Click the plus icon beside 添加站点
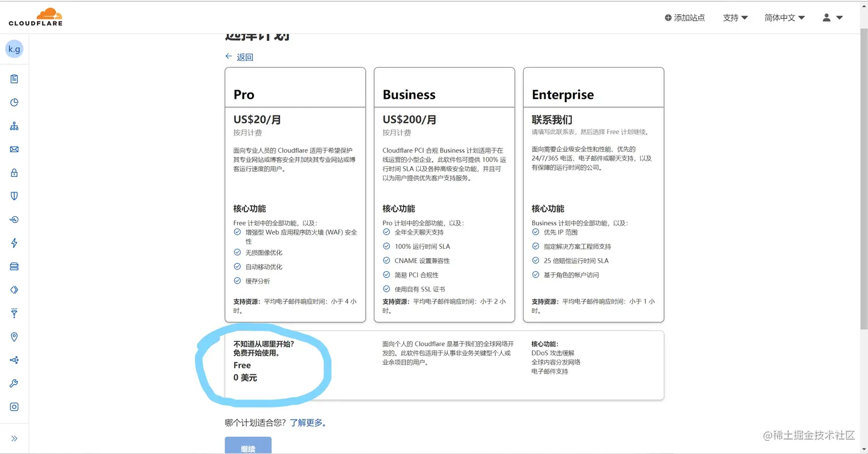The image size is (868, 454). pyautogui.click(x=668, y=18)
